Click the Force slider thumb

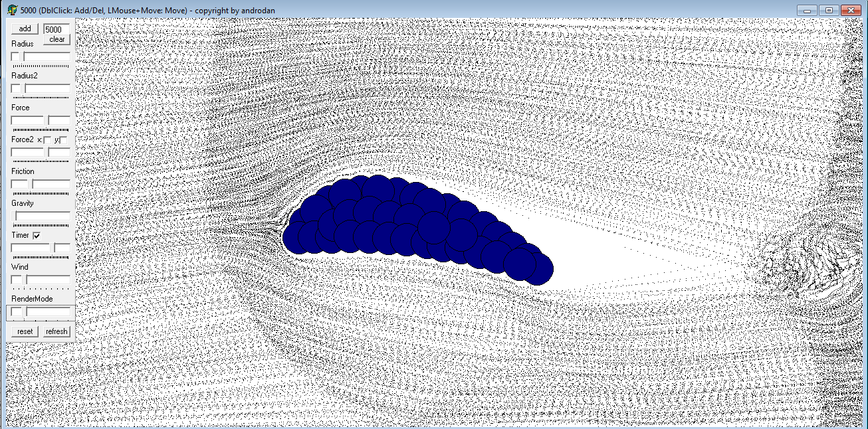46,121
